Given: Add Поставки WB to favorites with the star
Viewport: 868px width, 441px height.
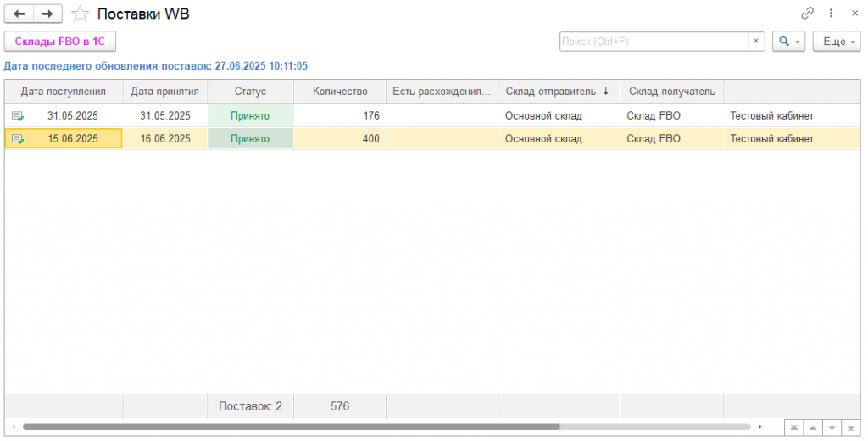Looking at the screenshot, I should coord(81,14).
